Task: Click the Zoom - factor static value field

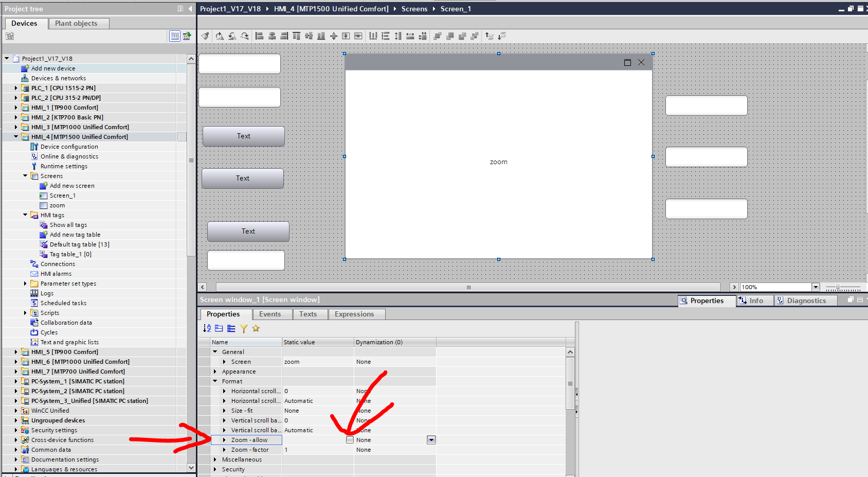Action: pyautogui.click(x=318, y=450)
